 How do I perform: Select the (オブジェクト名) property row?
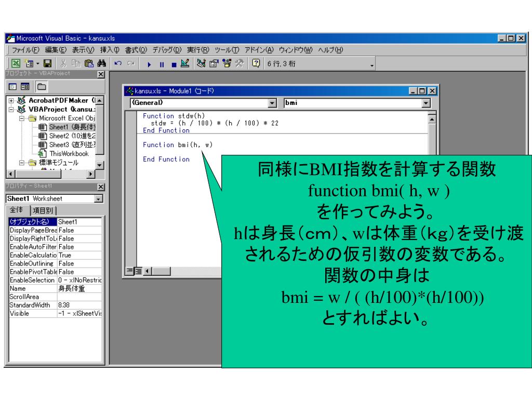click(55, 222)
